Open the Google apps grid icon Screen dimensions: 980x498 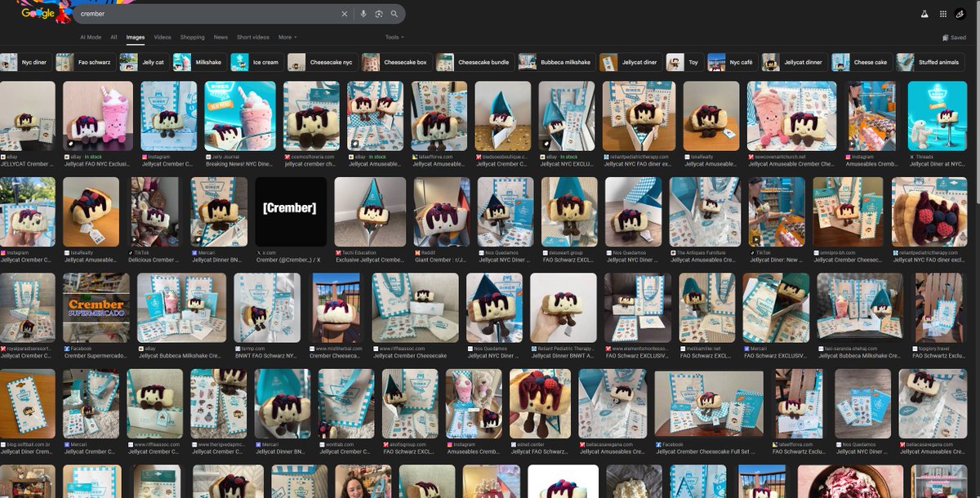943,14
